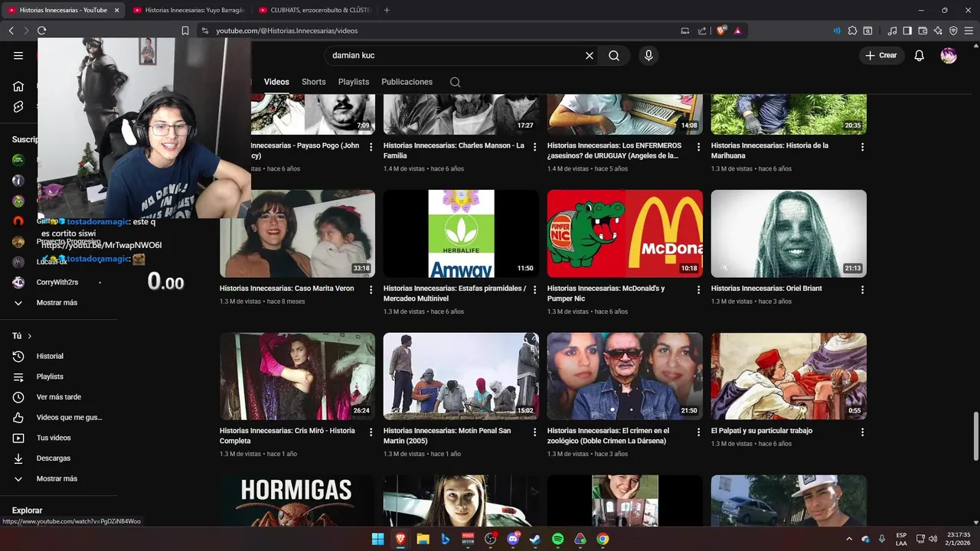
Task: Reload the page in browser
Action: pyautogui.click(x=41, y=31)
